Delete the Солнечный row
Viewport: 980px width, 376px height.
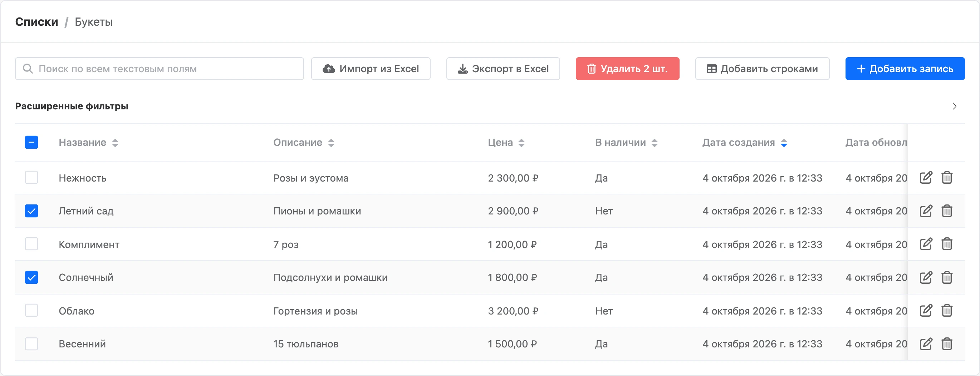pyautogui.click(x=947, y=278)
